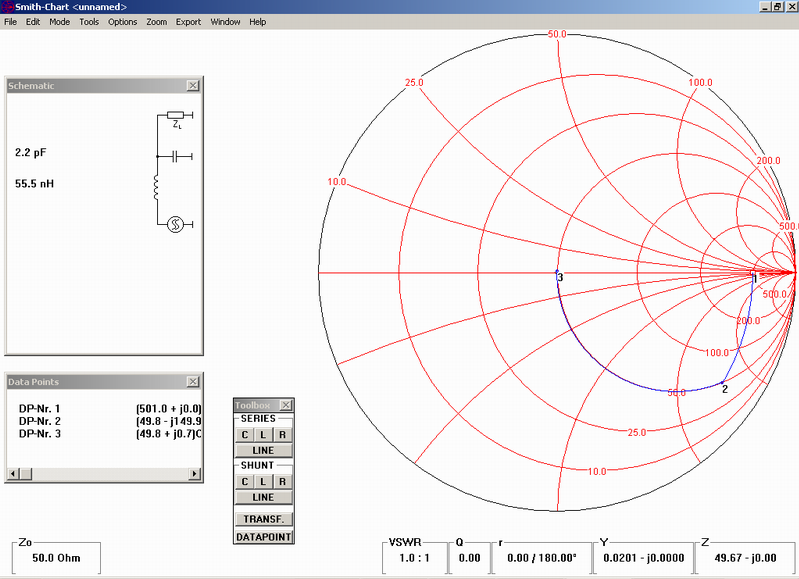The image size is (799, 579).
Task: Click data point 2 on the Smith chart
Action: pos(723,382)
